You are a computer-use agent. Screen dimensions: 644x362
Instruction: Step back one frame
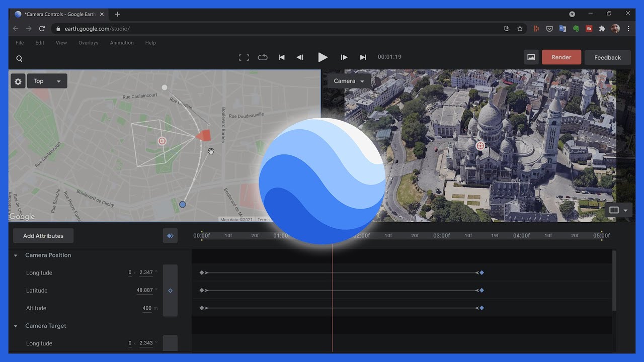click(300, 57)
